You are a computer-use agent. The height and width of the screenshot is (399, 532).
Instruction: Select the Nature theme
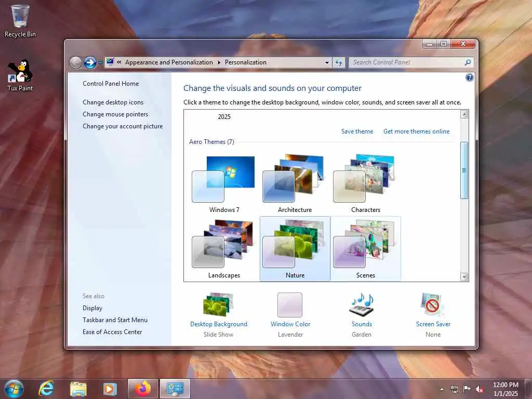coord(295,249)
